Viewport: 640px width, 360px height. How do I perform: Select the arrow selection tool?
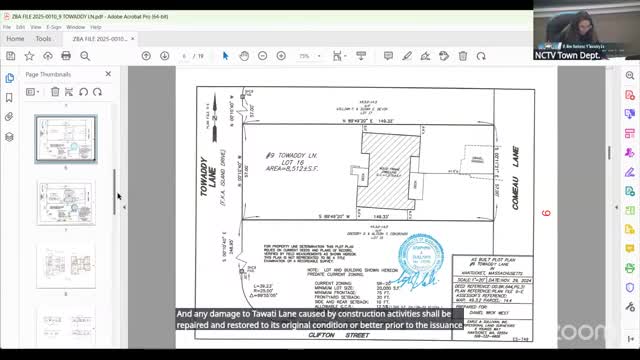225,56
